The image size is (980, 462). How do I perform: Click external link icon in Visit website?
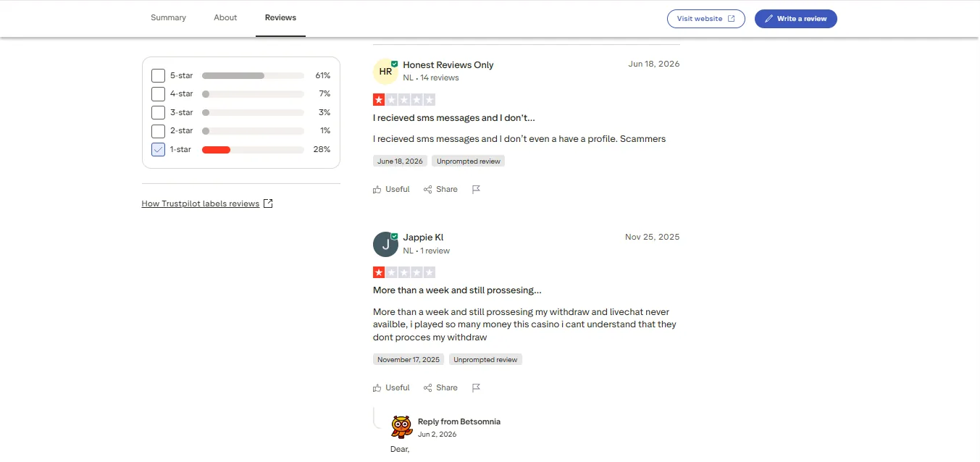[x=732, y=19]
